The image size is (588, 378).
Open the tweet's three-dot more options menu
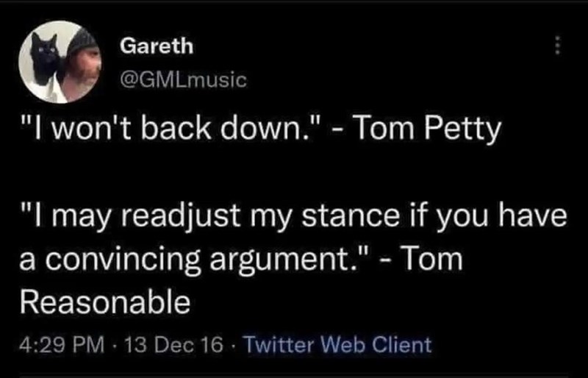point(557,49)
